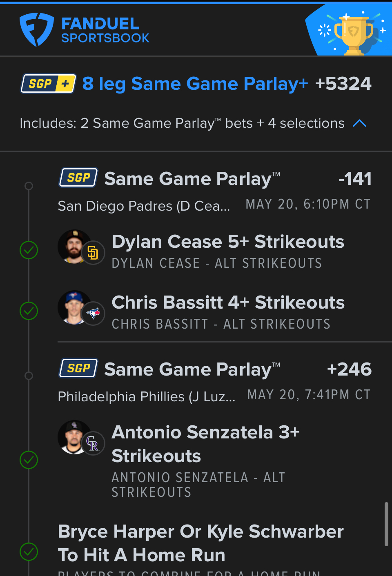Tap the San Diego Padres team logo

coord(93,253)
